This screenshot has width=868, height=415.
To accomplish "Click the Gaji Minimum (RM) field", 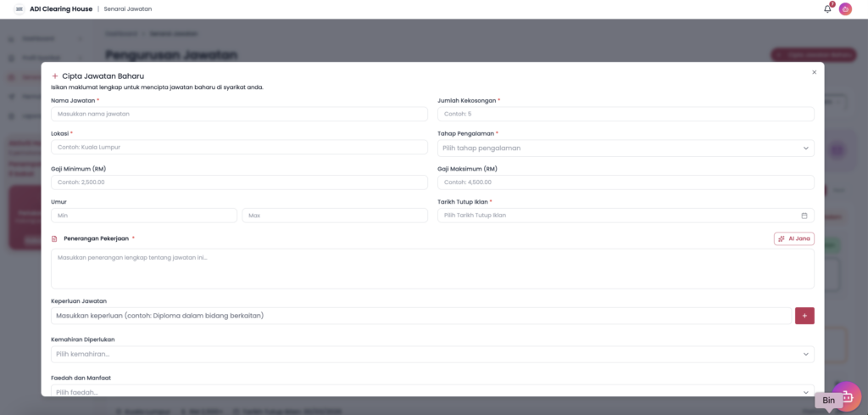I will (x=239, y=182).
